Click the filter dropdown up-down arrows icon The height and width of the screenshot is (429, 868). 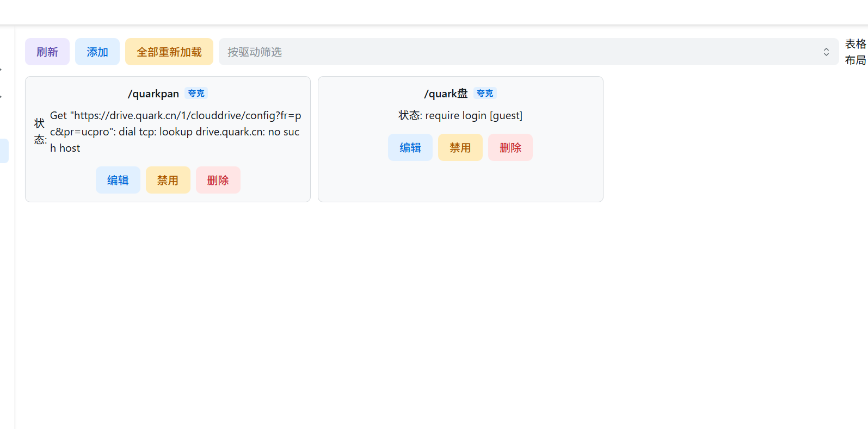tap(826, 52)
